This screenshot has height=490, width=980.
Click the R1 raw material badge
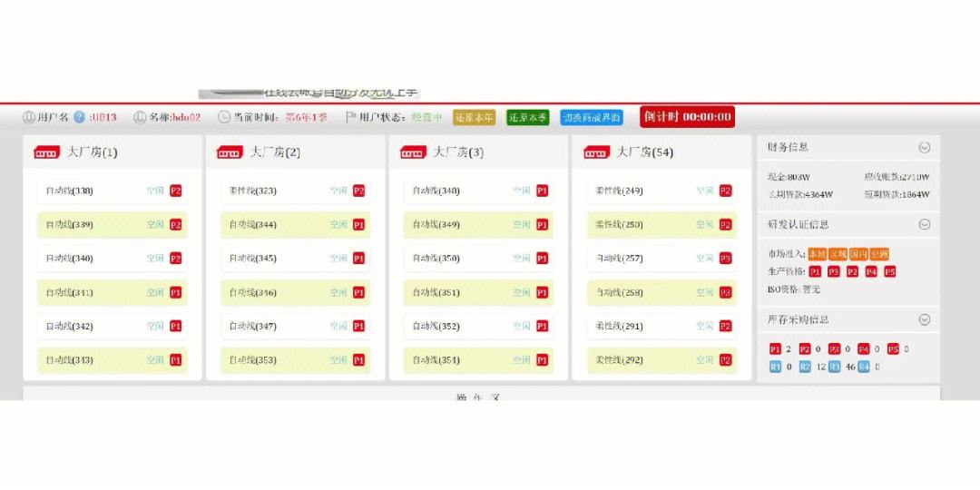(775, 367)
